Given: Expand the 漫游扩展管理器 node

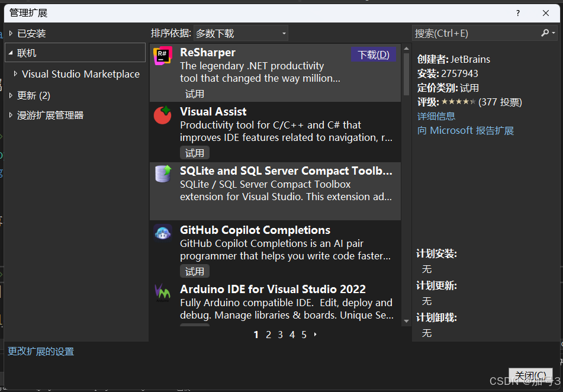Looking at the screenshot, I should pos(11,115).
